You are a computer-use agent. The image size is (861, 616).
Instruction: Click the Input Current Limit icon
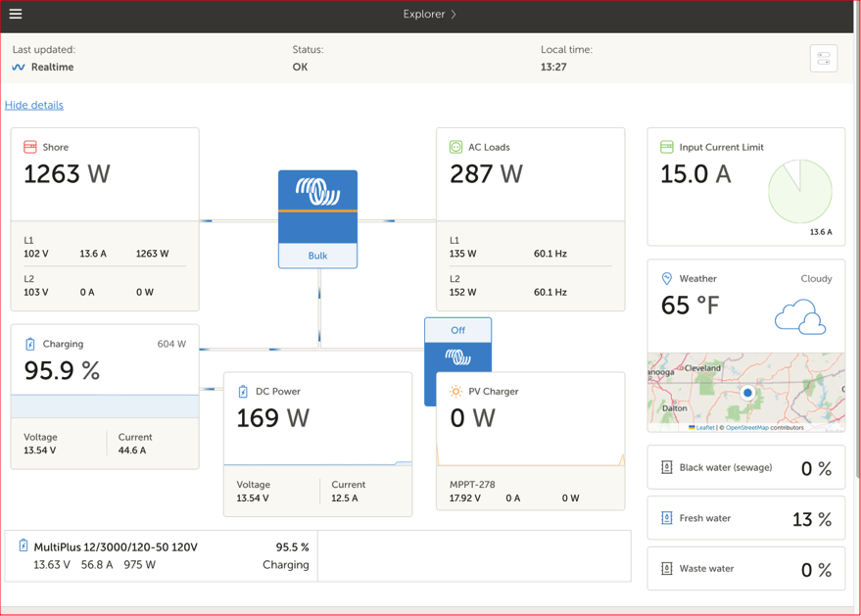(667, 147)
